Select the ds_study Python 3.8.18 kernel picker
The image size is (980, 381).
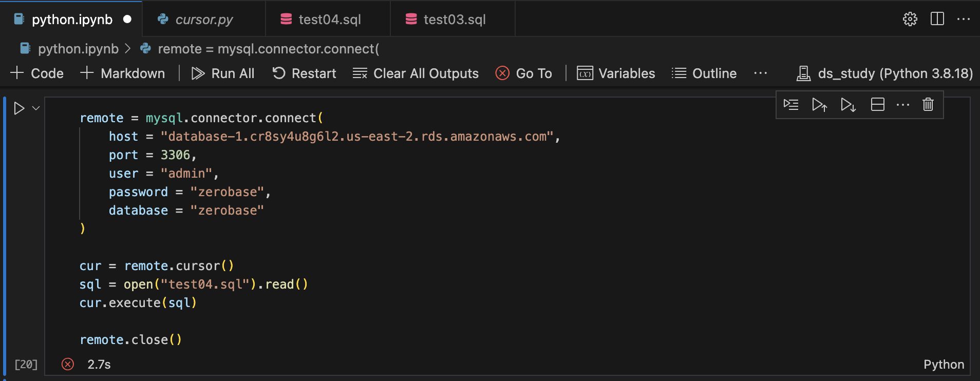click(x=884, y=73)
